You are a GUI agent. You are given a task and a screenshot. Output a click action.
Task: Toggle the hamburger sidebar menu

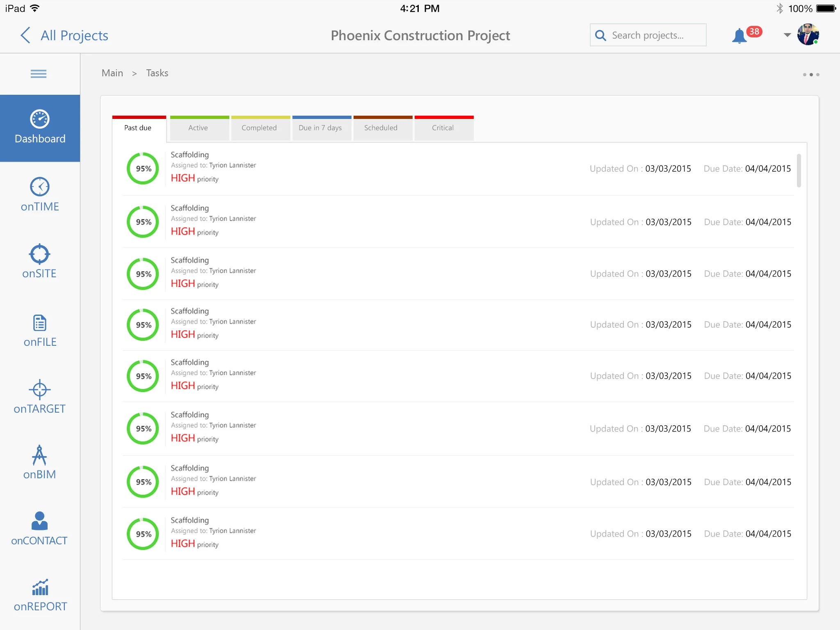click(x=39, y=74)
